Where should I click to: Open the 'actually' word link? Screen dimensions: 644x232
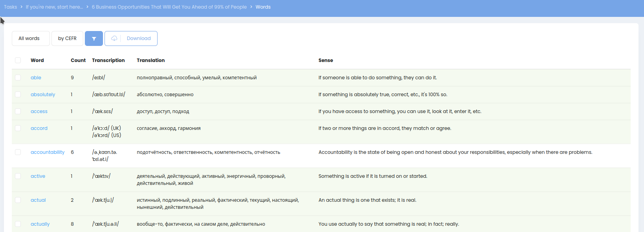tap(40, 224)
